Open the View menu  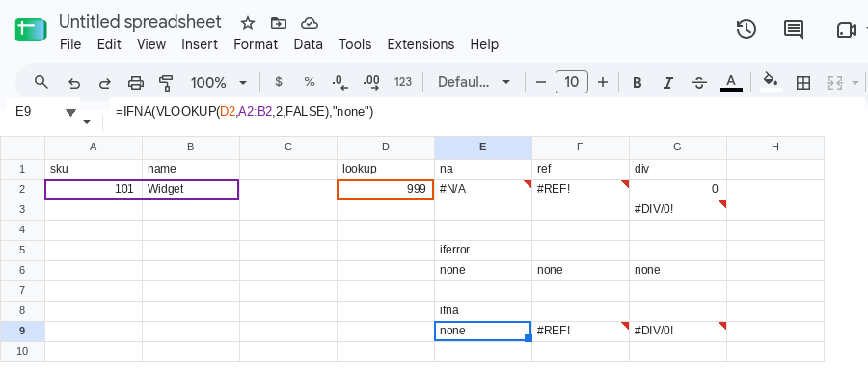point(151,44)
